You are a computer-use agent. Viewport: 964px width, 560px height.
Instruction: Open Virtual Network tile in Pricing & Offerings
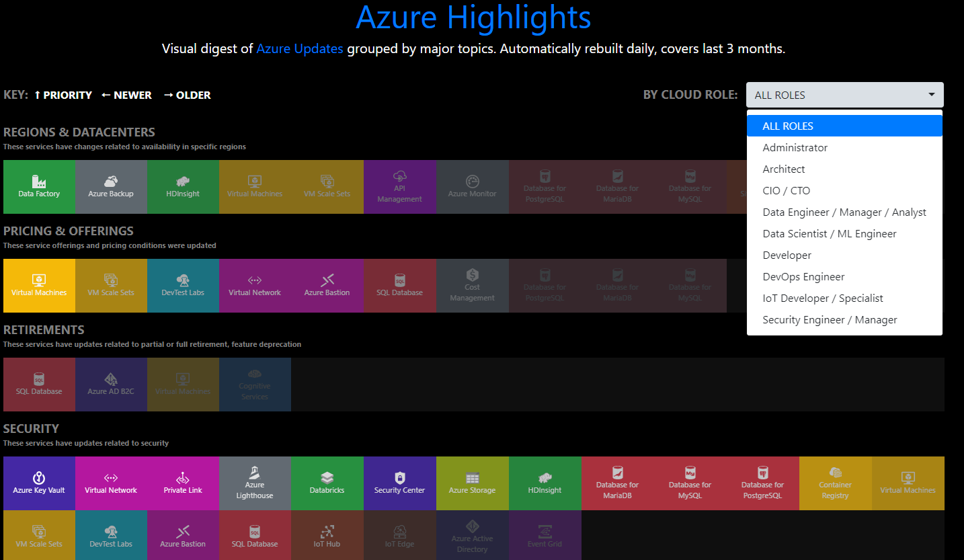tap(255, 286)
